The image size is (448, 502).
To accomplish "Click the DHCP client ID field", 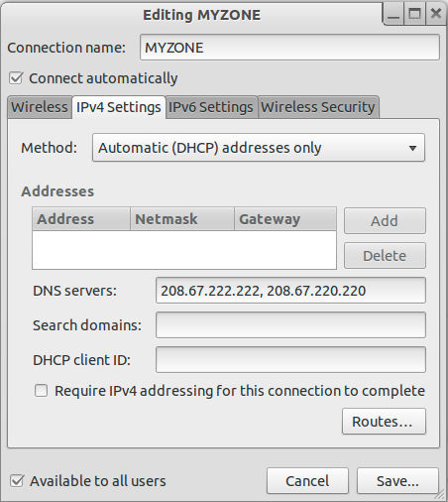I will [x=290, y=359].
